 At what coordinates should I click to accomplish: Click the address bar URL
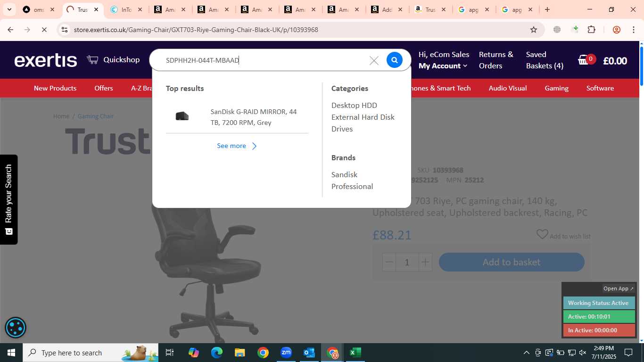(196, 30)
